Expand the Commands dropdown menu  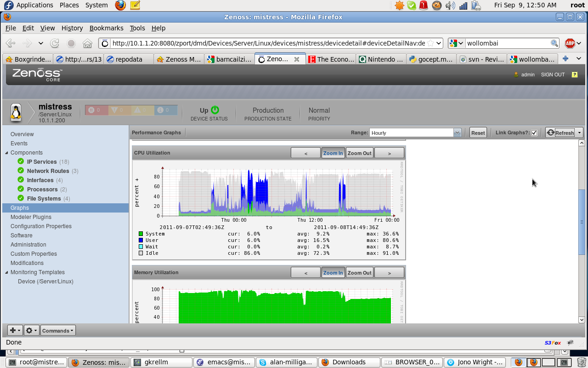point(58,330)
